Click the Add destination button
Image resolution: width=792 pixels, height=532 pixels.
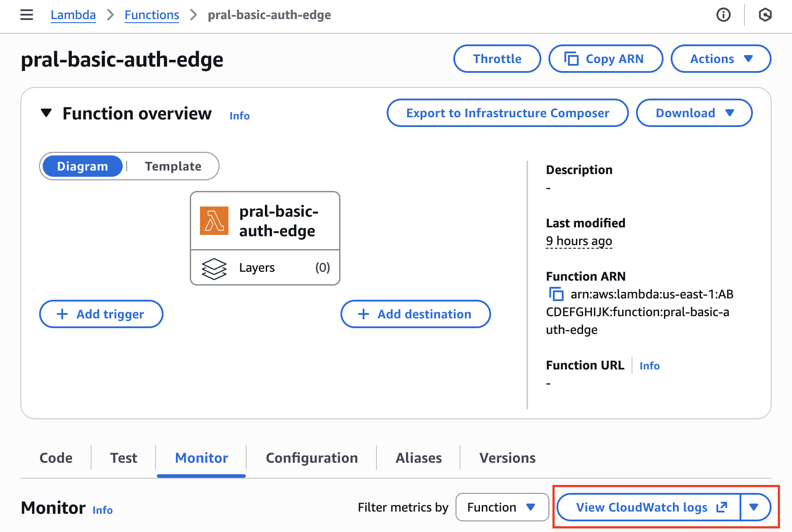click(416, 314)
